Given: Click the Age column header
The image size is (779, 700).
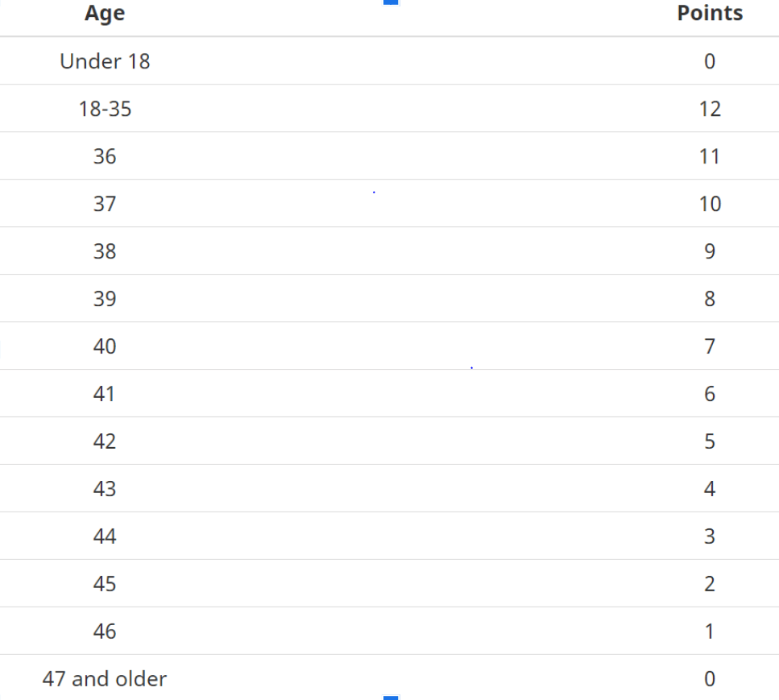Looking at the screenshot, I should tap(105, 14).
